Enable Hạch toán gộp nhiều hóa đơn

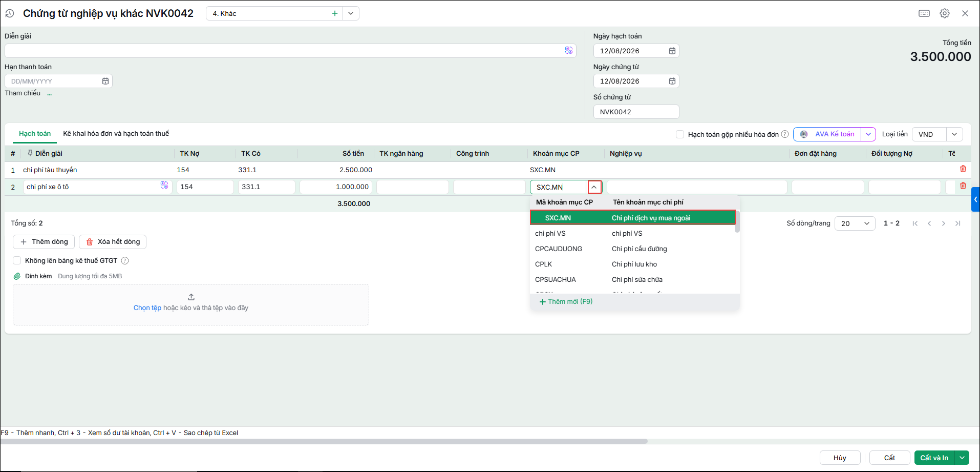[680, 134]
